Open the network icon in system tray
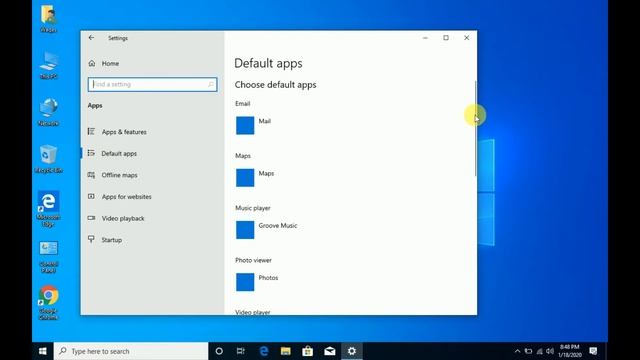The width and height of the screenshot is (640, 360). pyautogui.click(x=540, y=351)
